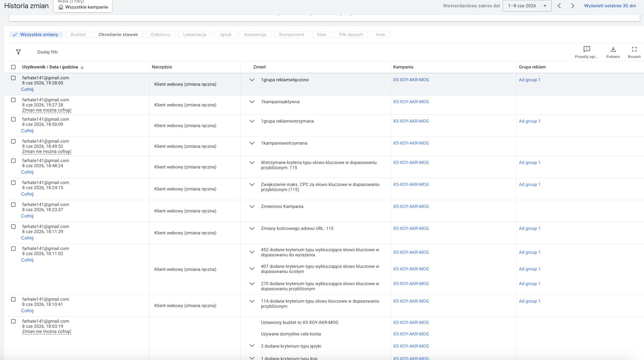This screenshot has width=644, height=360.
Task: Expand the 'Zmieniono Kampania' change
Action: (x=252, y=206)
